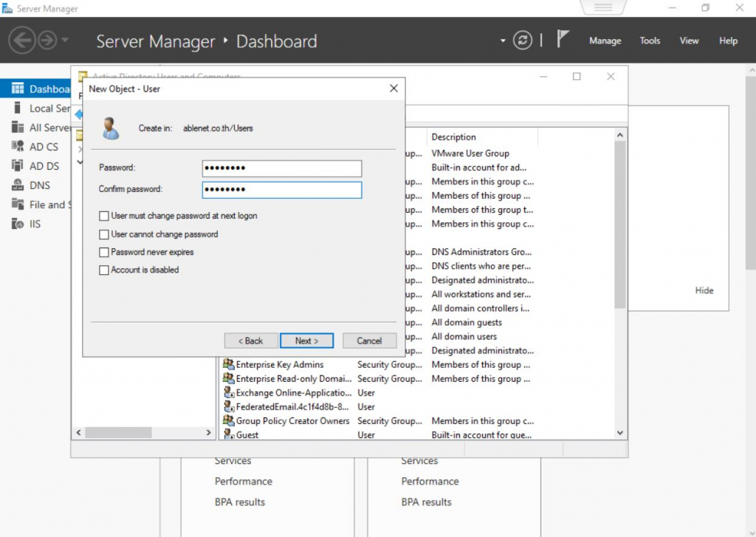This screenshot has height=537, width=756.
Task: Select the IIS icon in sidebar
Action: tap(17, 224)
